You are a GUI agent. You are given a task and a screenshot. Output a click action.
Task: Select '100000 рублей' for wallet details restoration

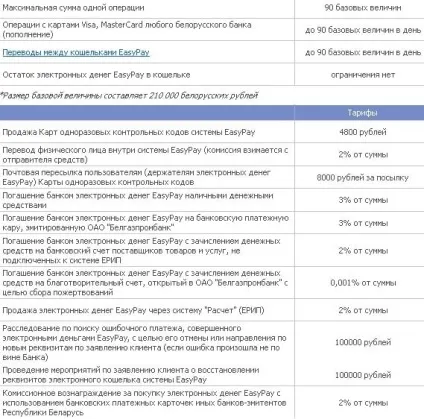[x=363, y=375]
